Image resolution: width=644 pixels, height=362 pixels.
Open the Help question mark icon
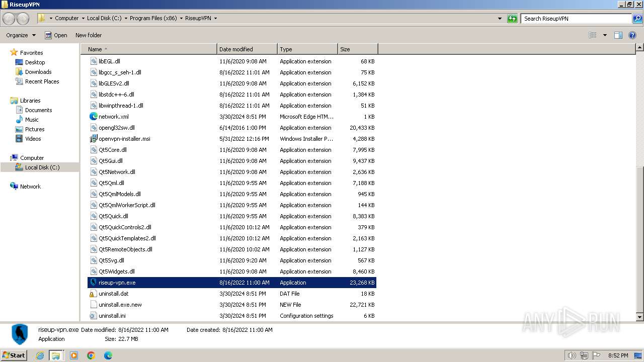tap(633, 35)
